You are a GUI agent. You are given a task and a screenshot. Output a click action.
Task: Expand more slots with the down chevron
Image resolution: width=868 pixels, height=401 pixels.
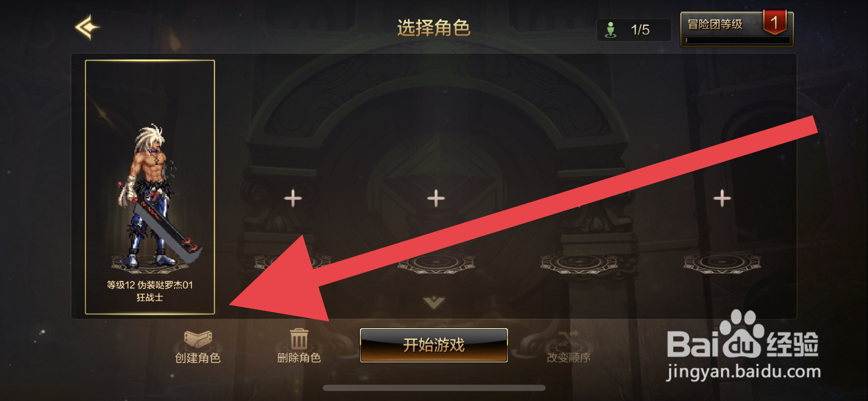(x=434, y=302)
